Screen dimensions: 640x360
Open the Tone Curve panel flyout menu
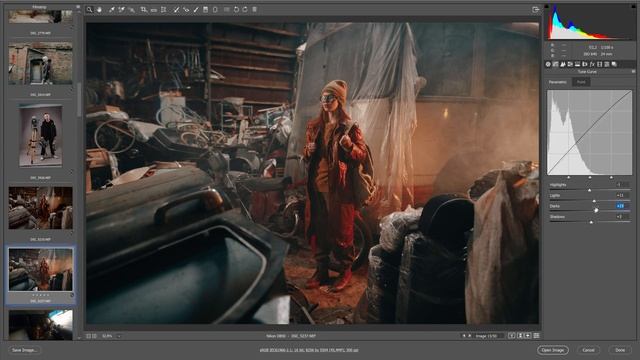[633, 71]
